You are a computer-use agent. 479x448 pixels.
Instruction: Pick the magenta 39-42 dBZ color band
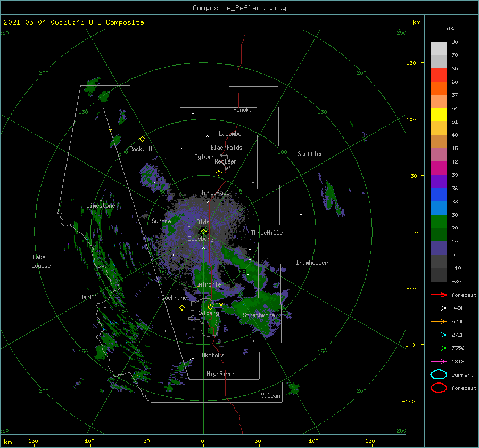click(x=439, y=168)
